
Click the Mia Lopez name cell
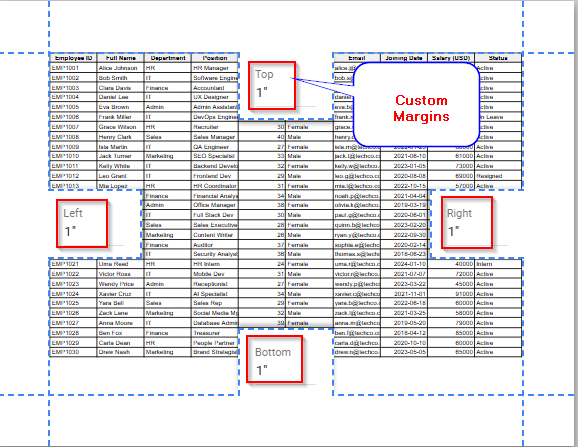121,186
